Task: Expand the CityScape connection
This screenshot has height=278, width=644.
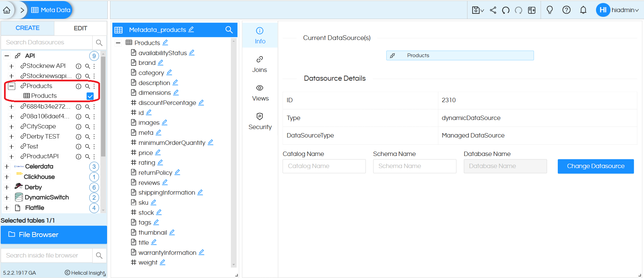Action: coord(12,127)
